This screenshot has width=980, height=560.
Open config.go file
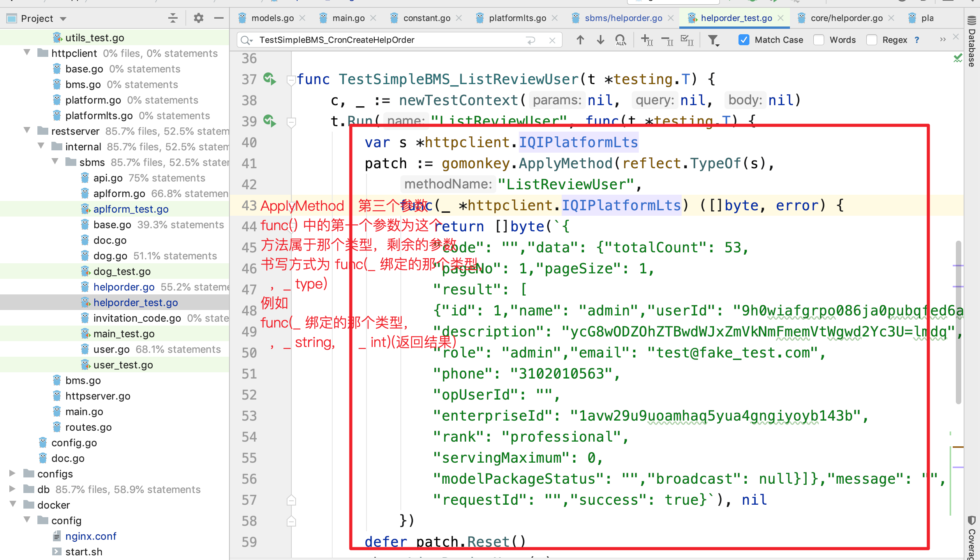click(x=74, y=443)
